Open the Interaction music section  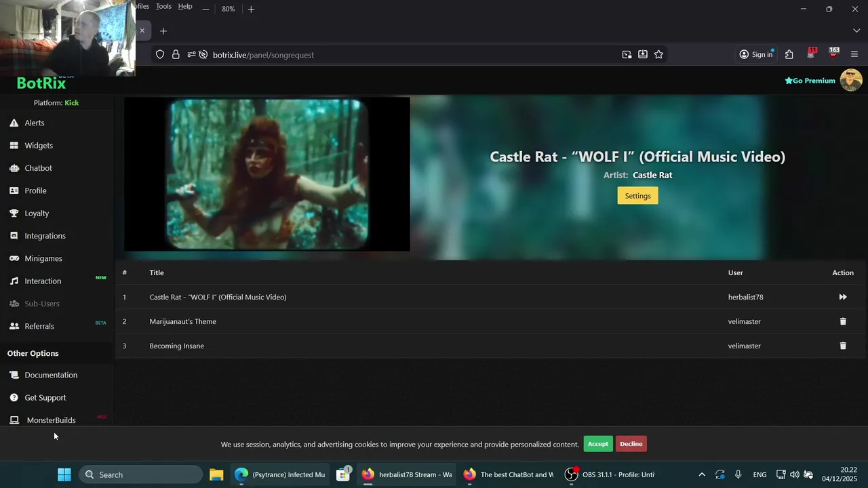pyautogui.click(x=43, y=281)
